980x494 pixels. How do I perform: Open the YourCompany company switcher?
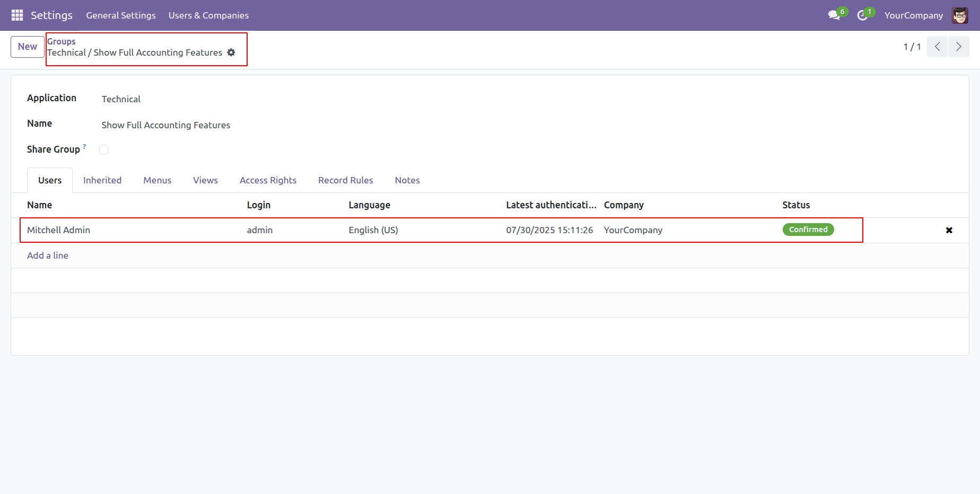(913, 15)
